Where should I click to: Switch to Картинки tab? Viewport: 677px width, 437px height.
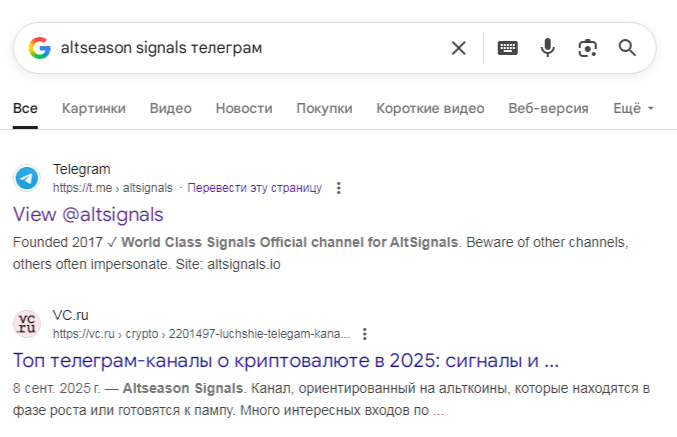tap(94, 108)
